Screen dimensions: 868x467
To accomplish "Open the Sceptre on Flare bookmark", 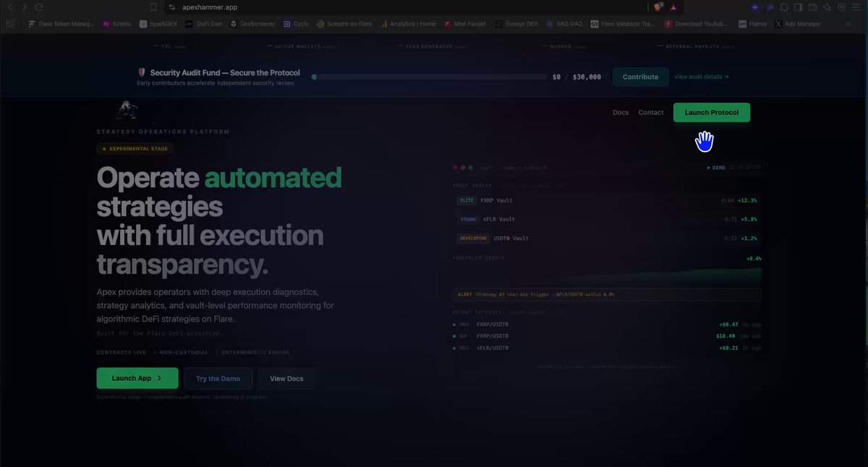I will [343, 23].
